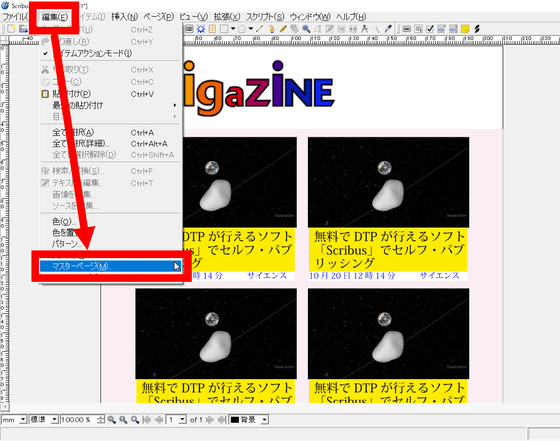Insert yellow text annotation note tool

[465, 29]
